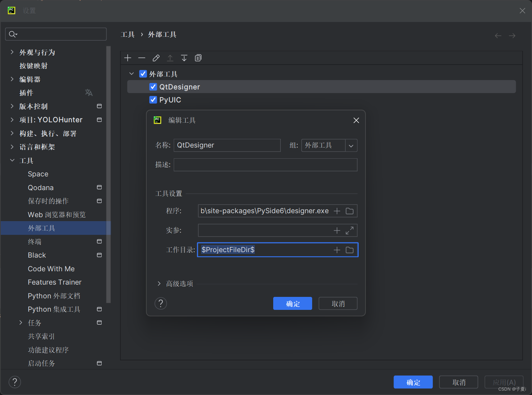Open the 组 group dropdown
The image size is (532, 395).
click(x=351, y=145)
